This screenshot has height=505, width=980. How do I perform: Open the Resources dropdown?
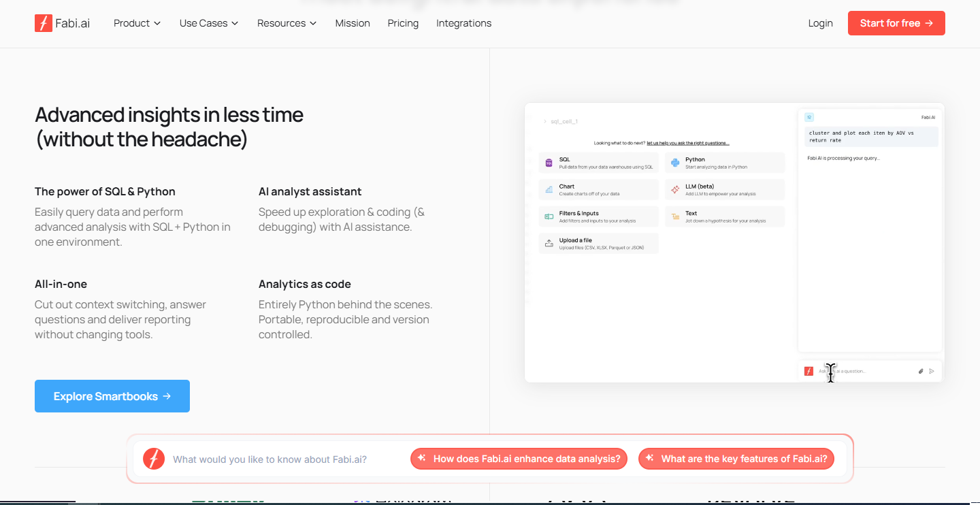[287, 23]
